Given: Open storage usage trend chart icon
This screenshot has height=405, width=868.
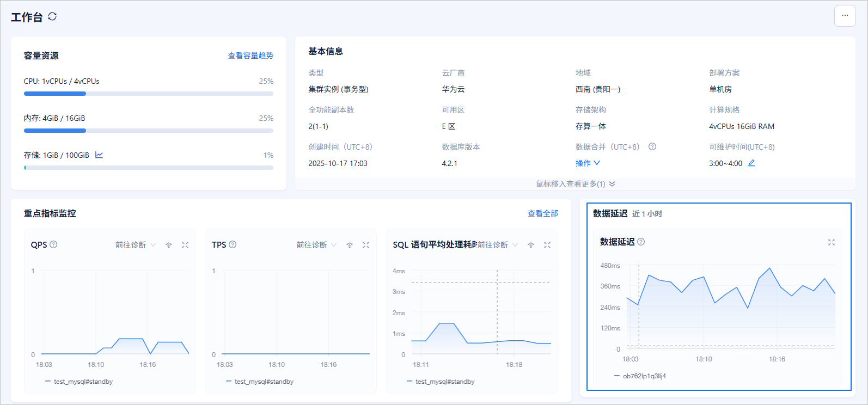Looking at the screenshot, I should (x=99, y=155).
